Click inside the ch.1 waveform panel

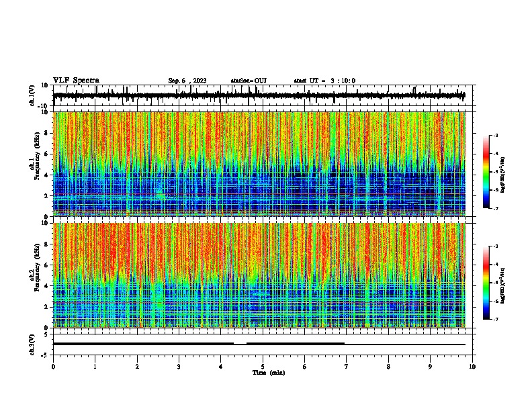pos(263,95)
